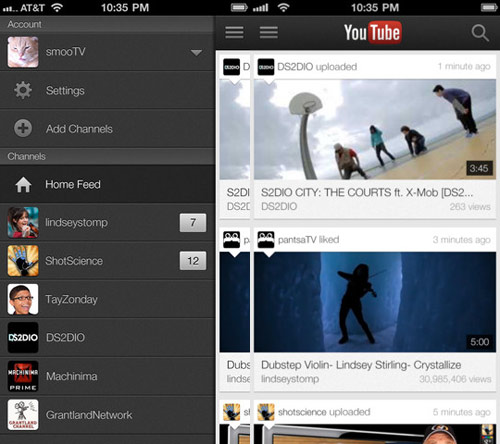Go to Home Feed label

click(x=73, y=184)
